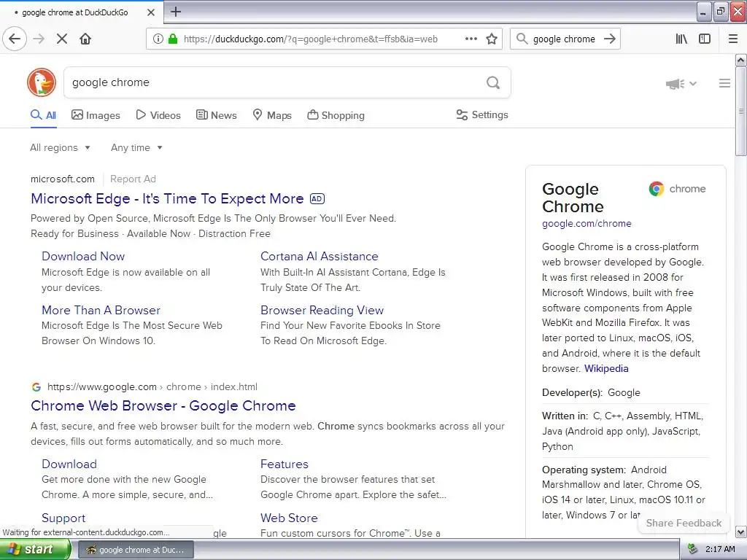Open the Web Store sitelink
The image size is (747, 560).
coord(289,518)
